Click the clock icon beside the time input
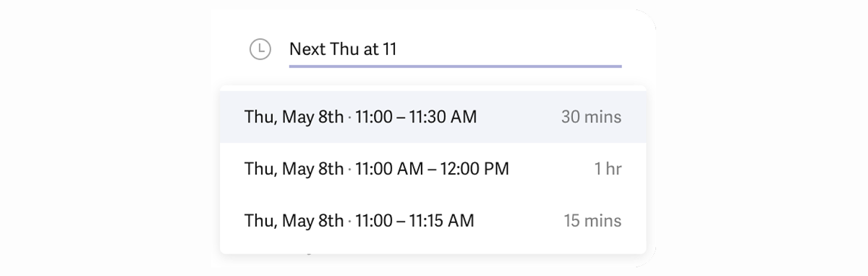The width and height of the screenshot is (868, 276). 260,49
